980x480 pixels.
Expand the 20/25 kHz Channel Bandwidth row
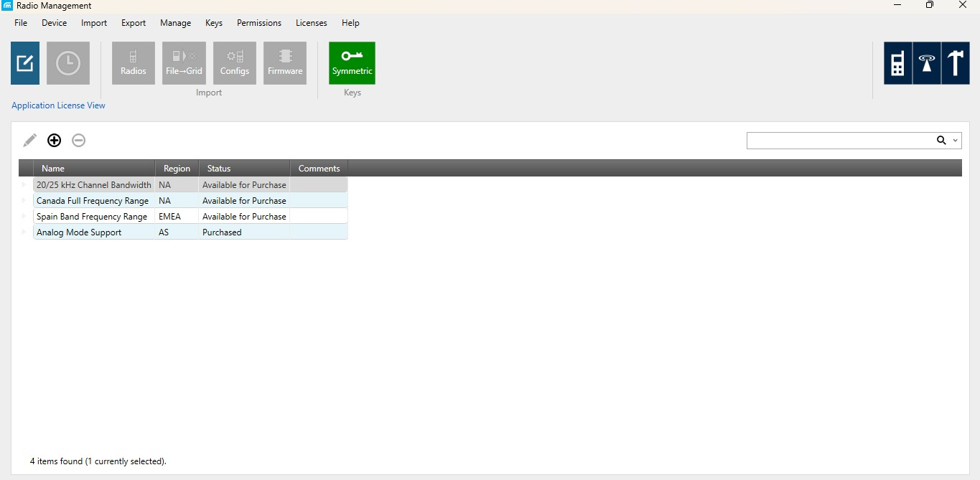point(24,184)
